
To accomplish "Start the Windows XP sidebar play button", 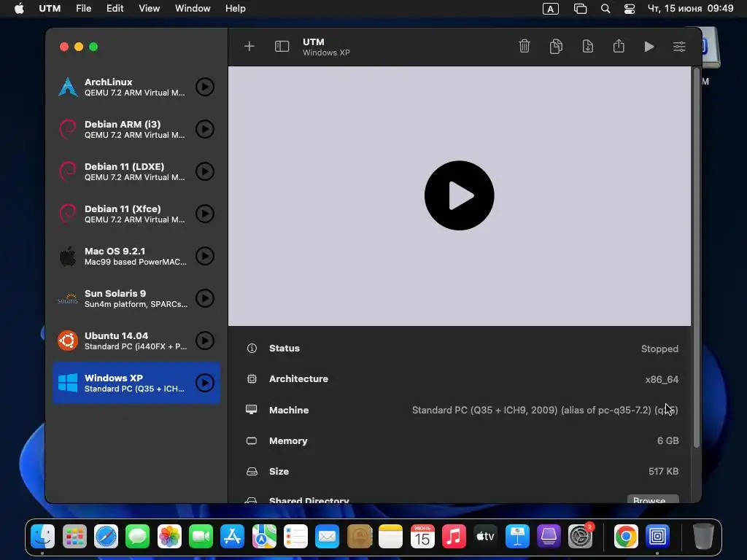I will pyautogui.click(x=205, y=383).
